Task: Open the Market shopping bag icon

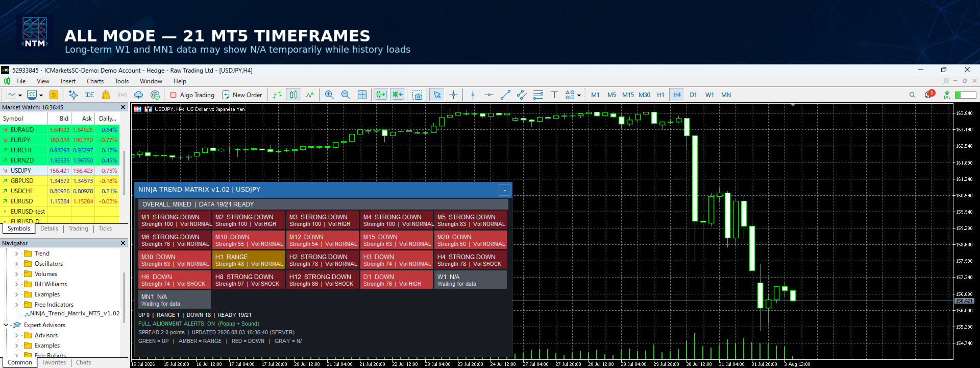Action: pyautogui.click(x=106, y=95)
